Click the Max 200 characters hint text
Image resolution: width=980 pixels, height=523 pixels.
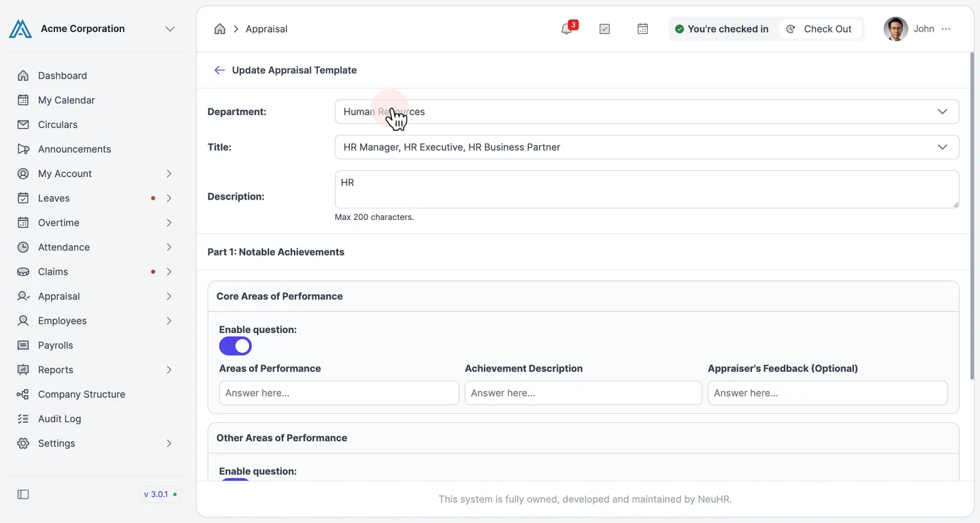[x=374, y=217]
